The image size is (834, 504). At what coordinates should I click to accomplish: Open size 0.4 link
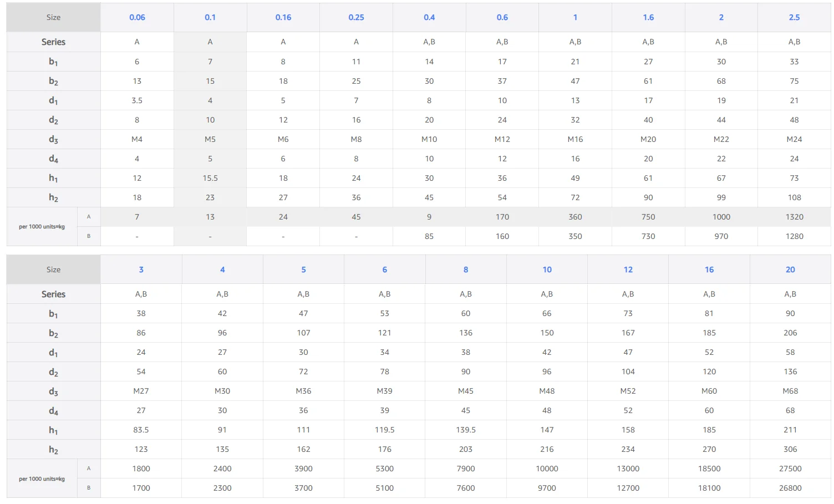coord(429,17)
